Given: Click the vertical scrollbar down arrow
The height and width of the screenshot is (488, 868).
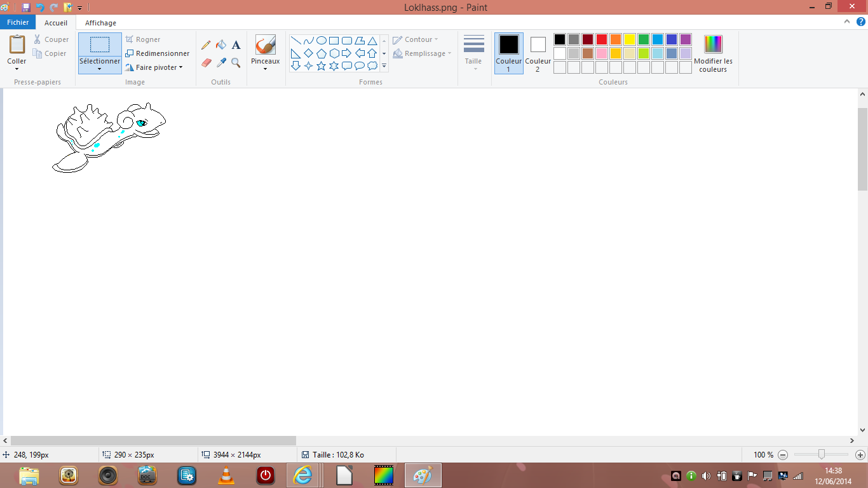Looking at the screenshot, I should (863, 430).
